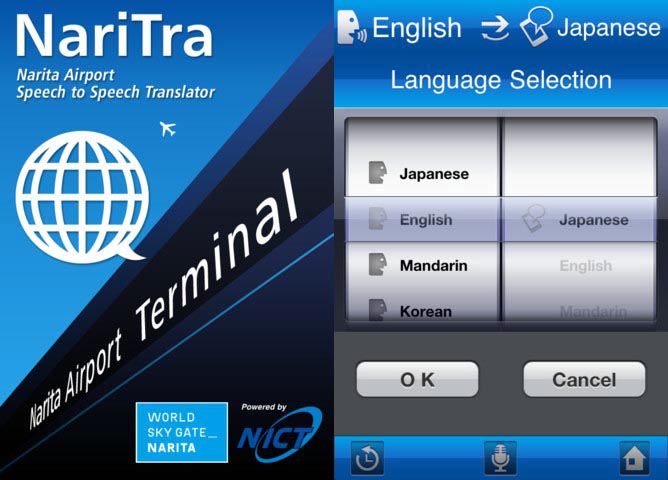The height and width of the screenshot is (480, 668).
Task: Tap the NICT powered-by logo
Action: tap(280, 434)
